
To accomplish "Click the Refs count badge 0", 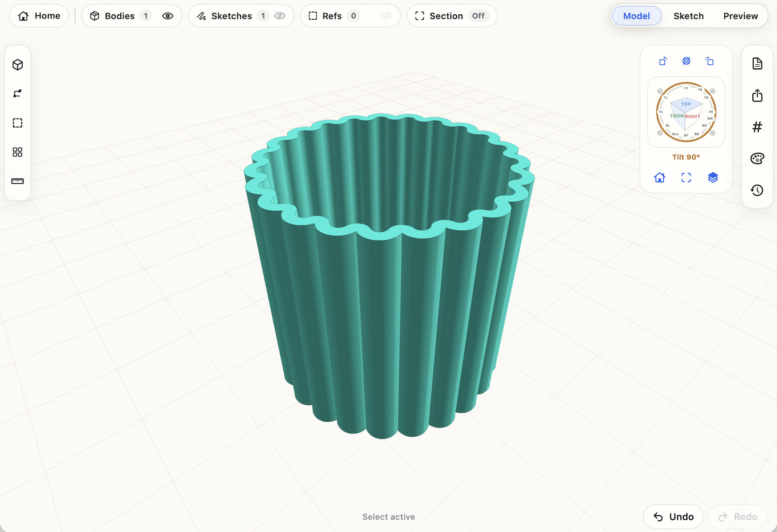I will pyautogui.click(x=353, y=16).
